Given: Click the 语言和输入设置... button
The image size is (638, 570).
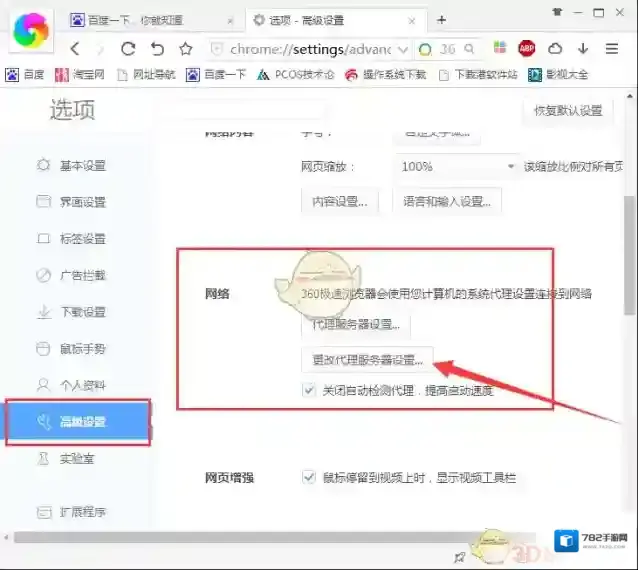Looking at the screenshot, I should [447, 201].
